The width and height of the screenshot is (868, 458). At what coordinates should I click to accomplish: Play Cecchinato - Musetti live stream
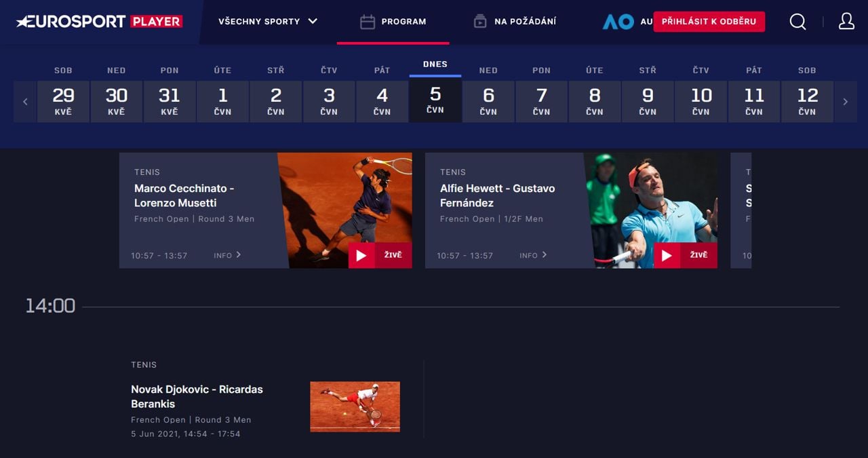click(x=380, y=255)
